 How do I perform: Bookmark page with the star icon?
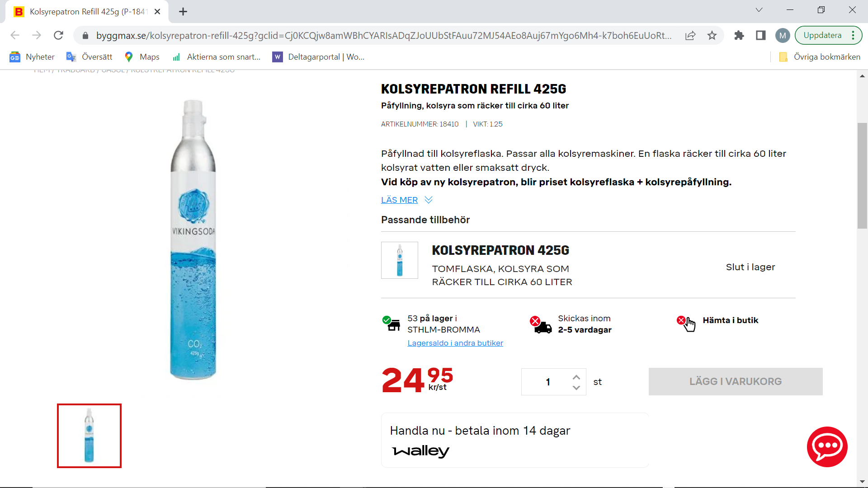[x=712, y=35]
